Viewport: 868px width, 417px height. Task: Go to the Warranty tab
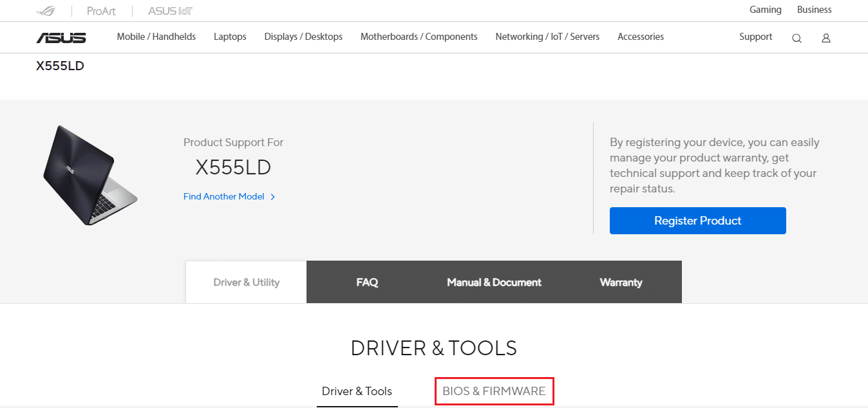click(621, 282)
